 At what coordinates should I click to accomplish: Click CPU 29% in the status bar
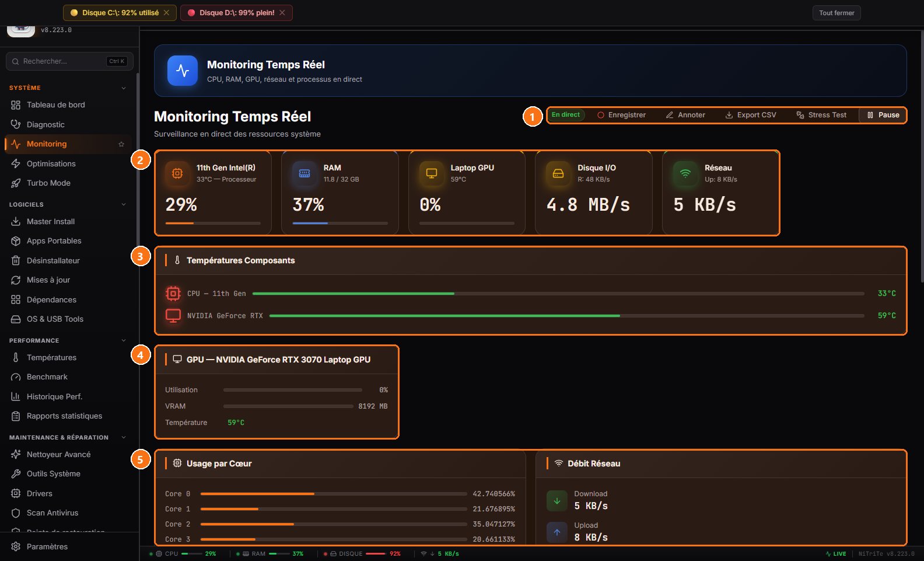[184, 554]
